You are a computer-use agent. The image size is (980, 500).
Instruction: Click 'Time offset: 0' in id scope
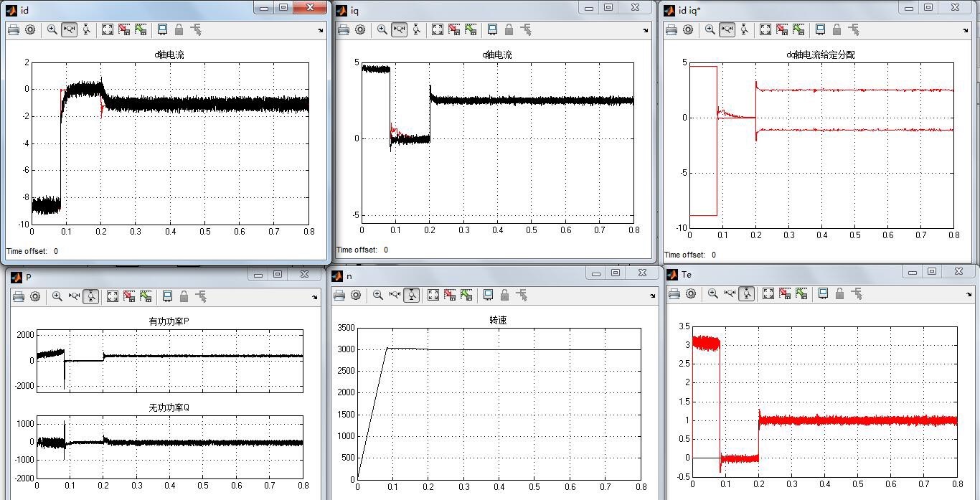tap(32, 251)
